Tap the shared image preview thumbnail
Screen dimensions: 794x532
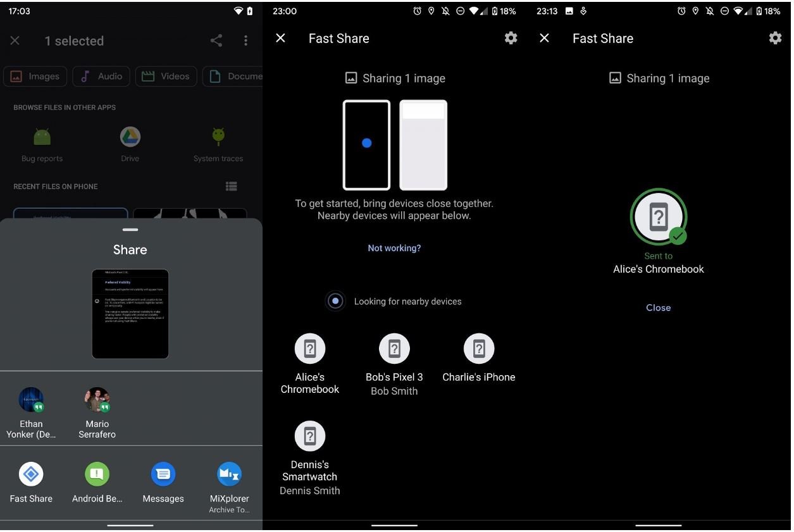130,314
